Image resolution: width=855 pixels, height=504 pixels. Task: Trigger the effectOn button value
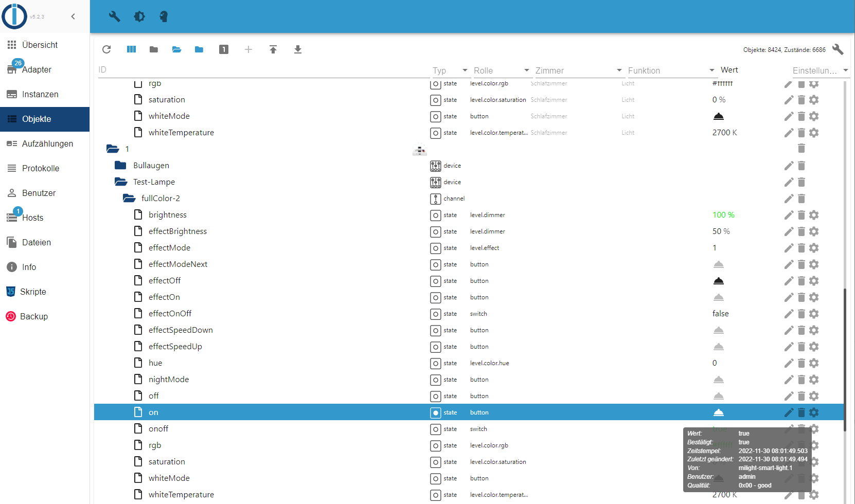click(x=719, y=297)
